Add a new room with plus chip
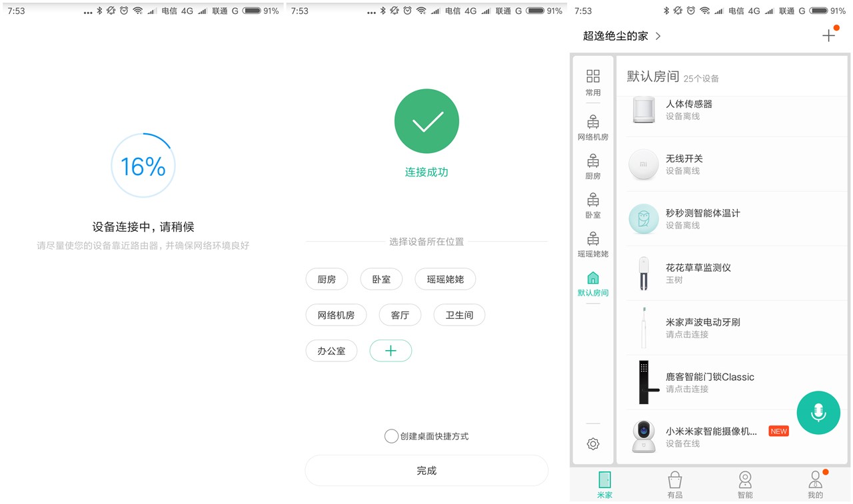This screenshot has height=504, width=853. [391, 351]
